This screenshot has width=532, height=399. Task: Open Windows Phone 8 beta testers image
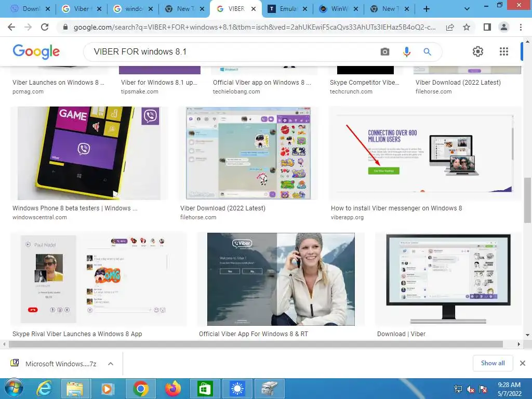coord(89,153)
